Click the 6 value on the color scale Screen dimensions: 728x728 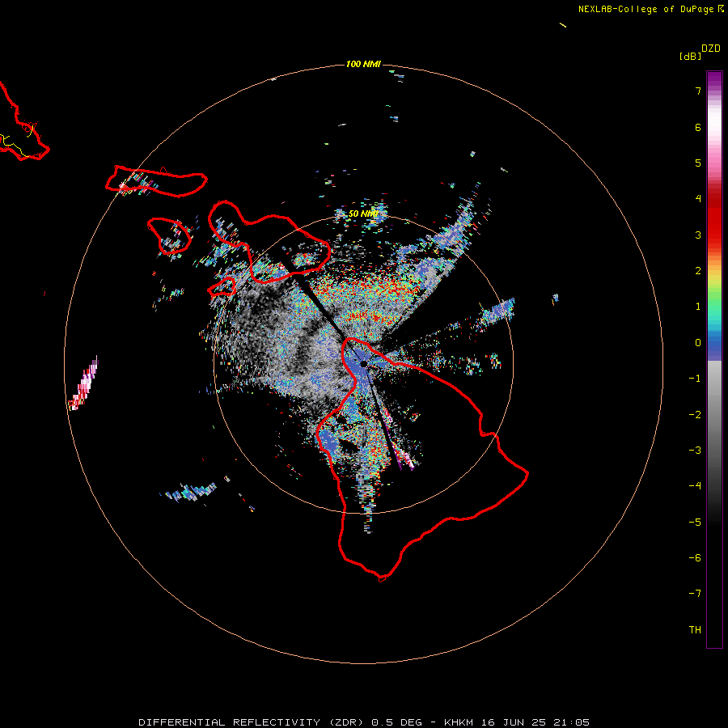(x=698, y=127)
